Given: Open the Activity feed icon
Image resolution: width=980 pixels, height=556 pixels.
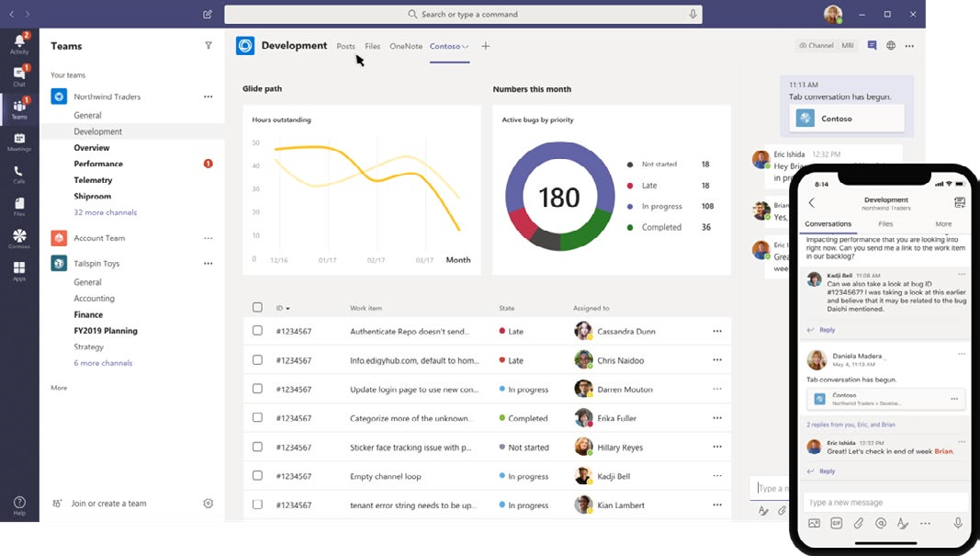Looking at the screenshot, I should pos(19,43).
